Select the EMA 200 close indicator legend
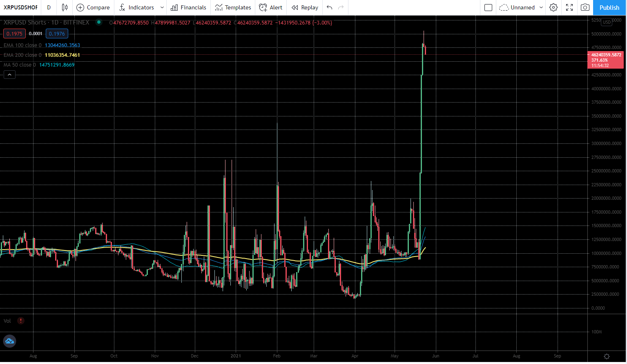The width and height of the screenshot is (627, 364). (x=22, y=55)
